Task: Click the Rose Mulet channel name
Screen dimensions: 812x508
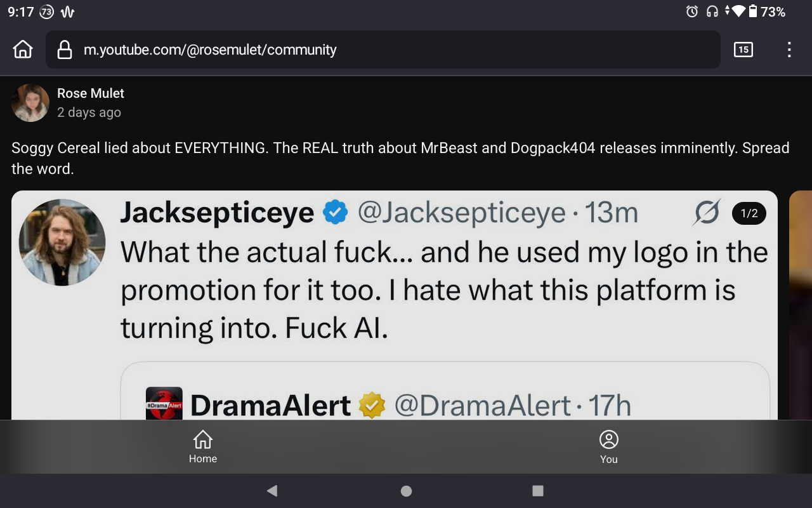Action: click(x=91, y=93)
